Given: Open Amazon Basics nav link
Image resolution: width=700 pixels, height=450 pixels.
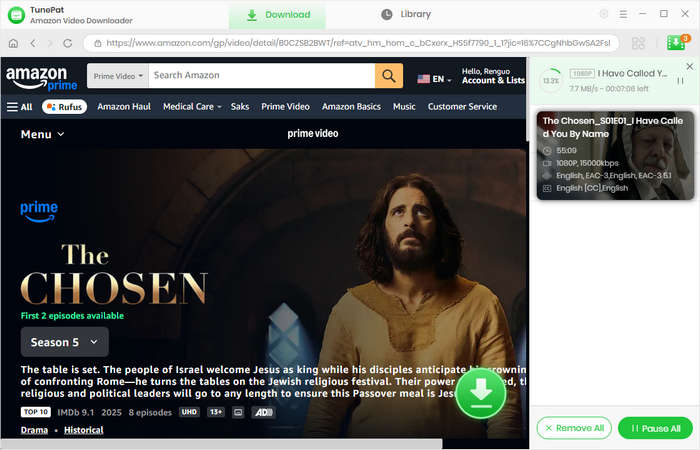Looking at the screenshot, I should (x=351, y=107).
